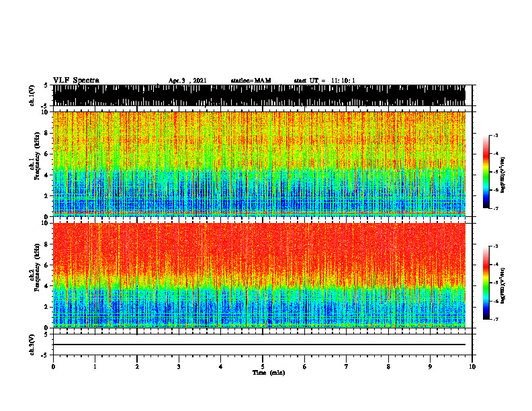Image resolution: width=532 pixels, height=411 pixels.
Task: Click the ch.2 spectrogram plot area
Action: [x=259, y=275]
